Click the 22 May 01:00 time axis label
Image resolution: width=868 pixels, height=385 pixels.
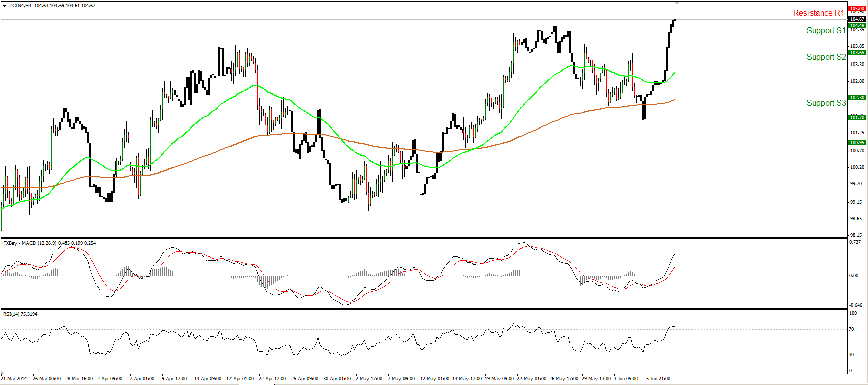tap(532, 379)
